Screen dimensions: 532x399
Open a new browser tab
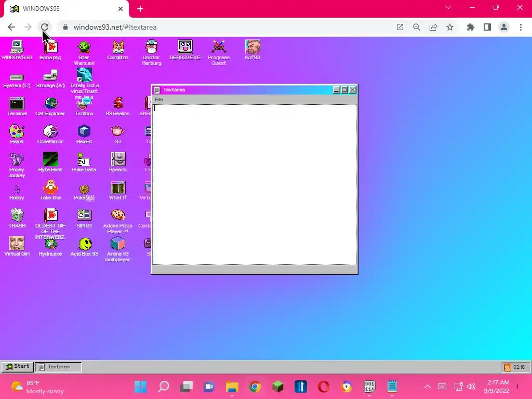[140, 9]
